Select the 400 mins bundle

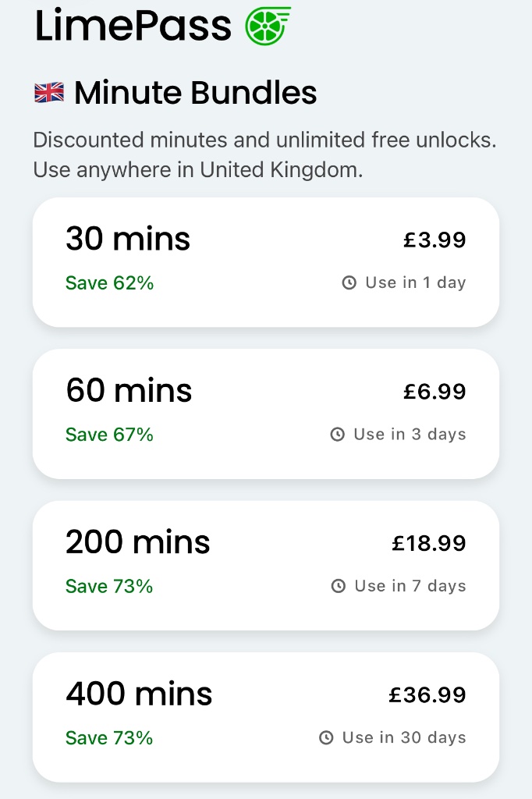265,716
